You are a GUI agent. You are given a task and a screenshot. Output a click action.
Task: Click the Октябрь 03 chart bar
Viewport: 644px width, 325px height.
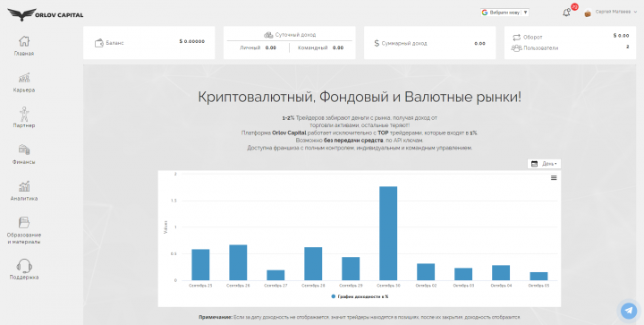click(x=463, y=274)
